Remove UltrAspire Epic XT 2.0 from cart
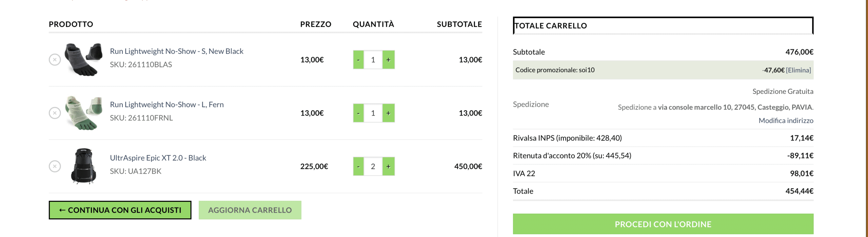The height and width of the screenshot is (237, 868). [55, 166]
